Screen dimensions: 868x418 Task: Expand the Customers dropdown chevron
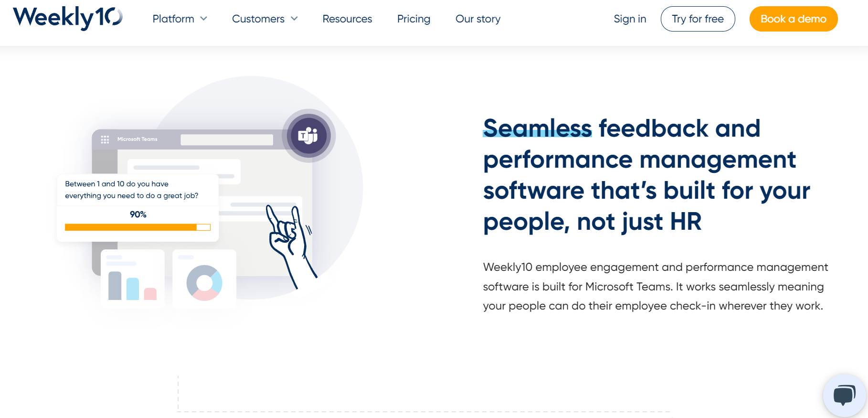point(295,19)
